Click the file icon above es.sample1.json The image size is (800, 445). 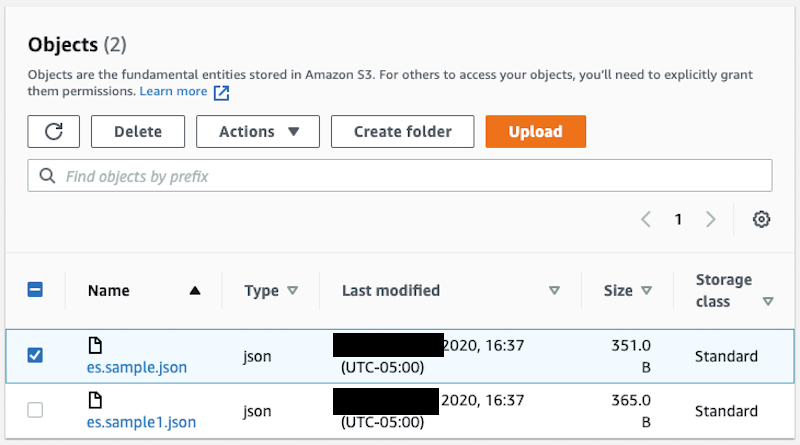click(x=95, y=400)
